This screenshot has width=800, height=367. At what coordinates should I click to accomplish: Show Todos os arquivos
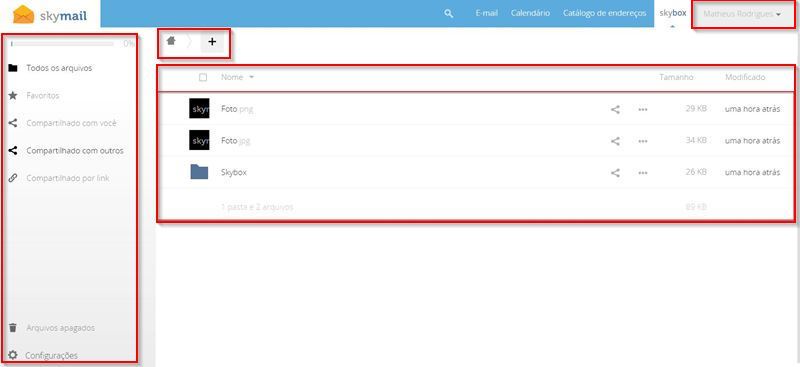pos(59,68)
